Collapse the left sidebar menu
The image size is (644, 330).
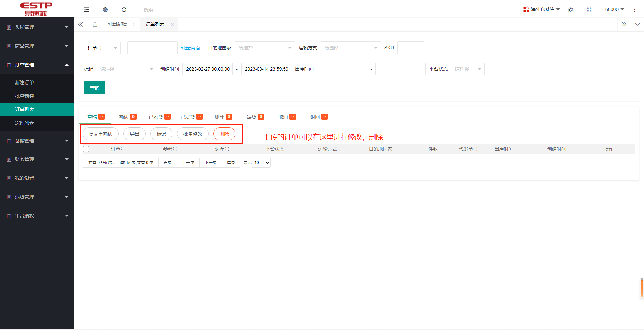(86, 10)
